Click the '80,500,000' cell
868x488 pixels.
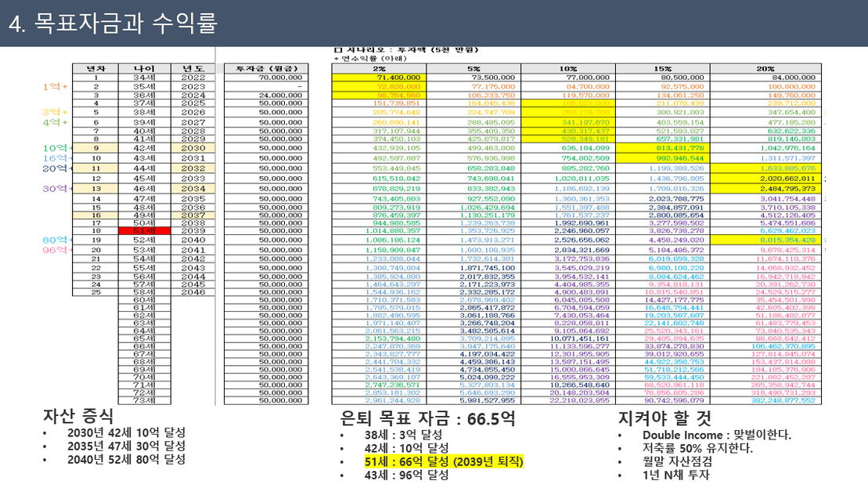(663, 78)
